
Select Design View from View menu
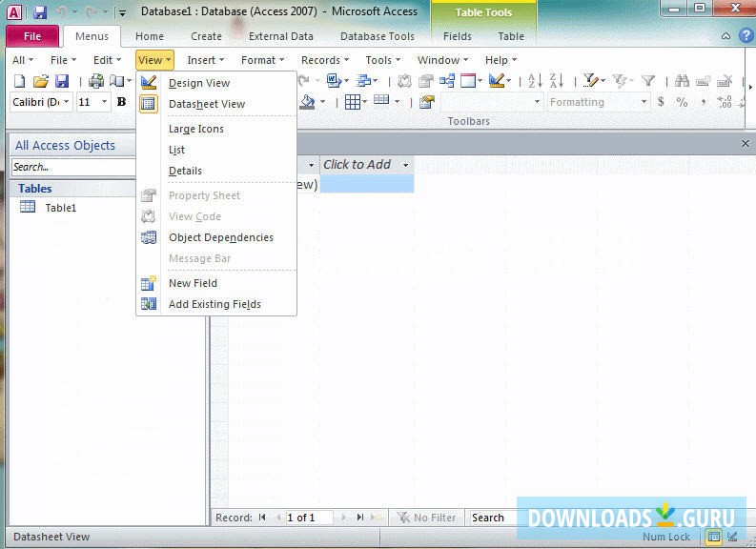[199, 83]
